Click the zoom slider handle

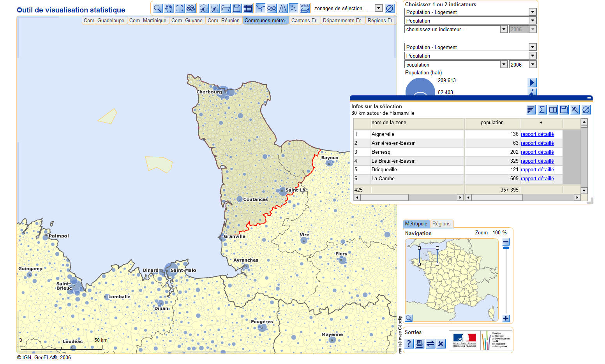[506, 248]
